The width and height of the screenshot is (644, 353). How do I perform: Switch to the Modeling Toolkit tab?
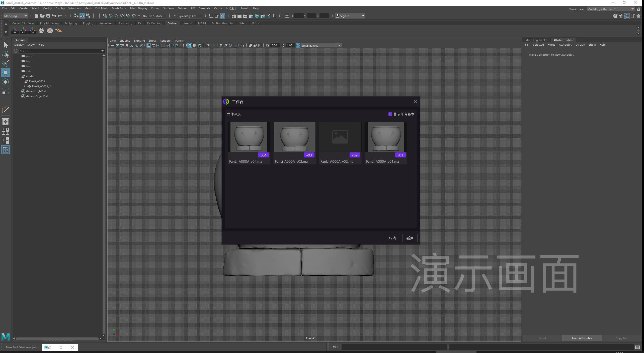coord(536,40)
